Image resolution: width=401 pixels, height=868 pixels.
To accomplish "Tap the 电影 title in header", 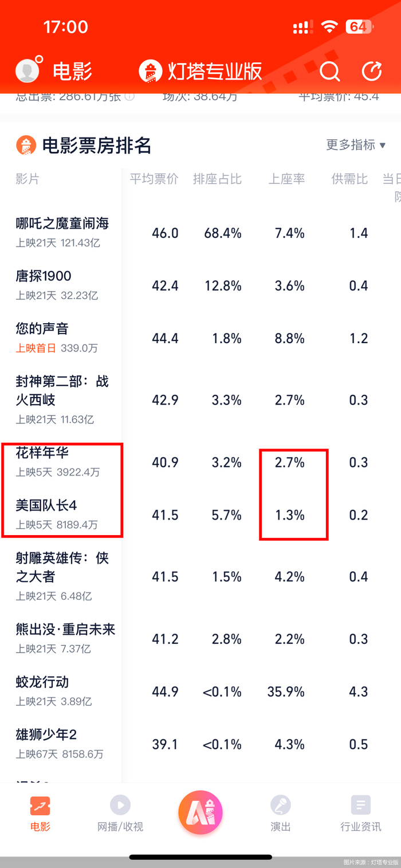I will (x=72, y=72).
